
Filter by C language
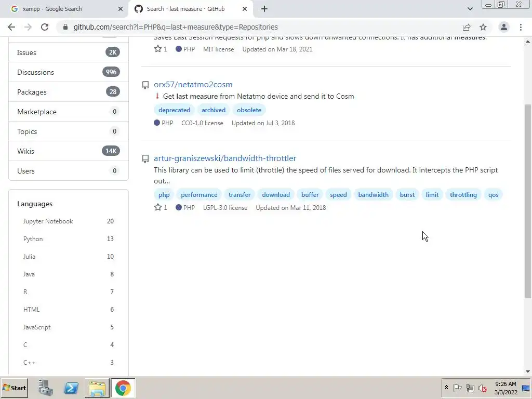click(x=69, y=345)
